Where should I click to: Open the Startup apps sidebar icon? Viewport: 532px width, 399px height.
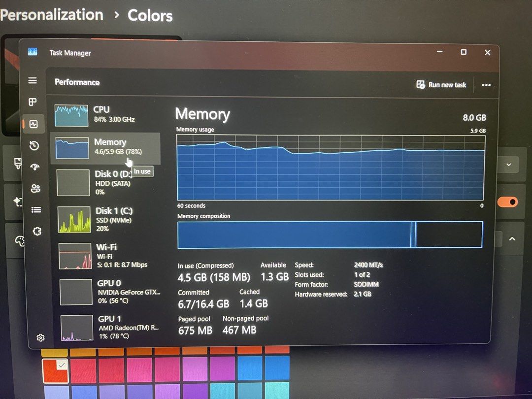pyautogui.click(x=34, y=166)
